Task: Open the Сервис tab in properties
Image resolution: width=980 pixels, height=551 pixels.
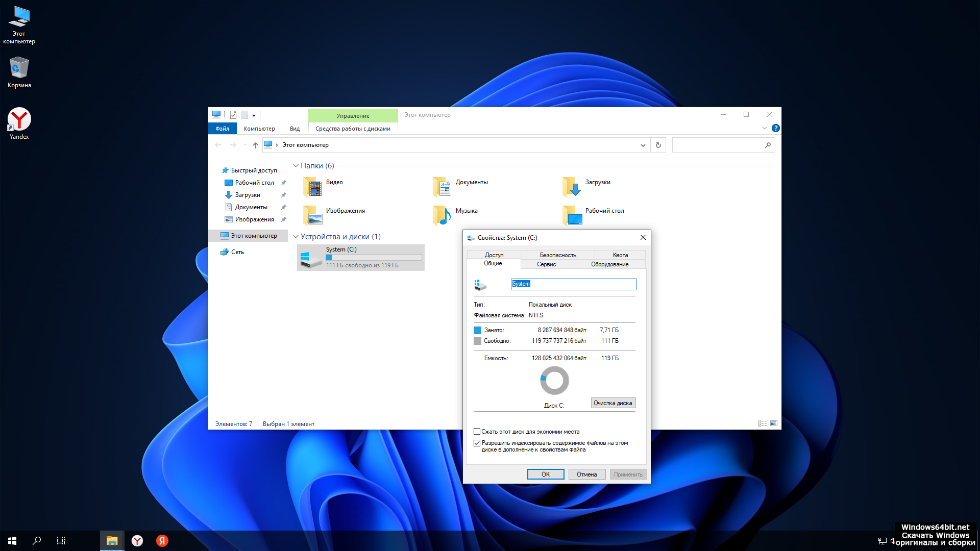Action: click(x=546, y=264)
